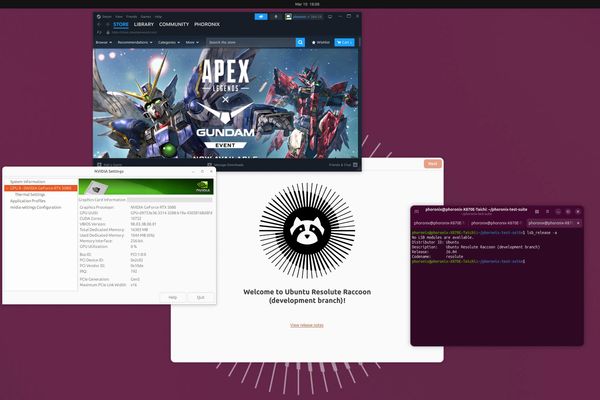Click the Steam URL address bar
600x400 pixels.
pos(134,33)
